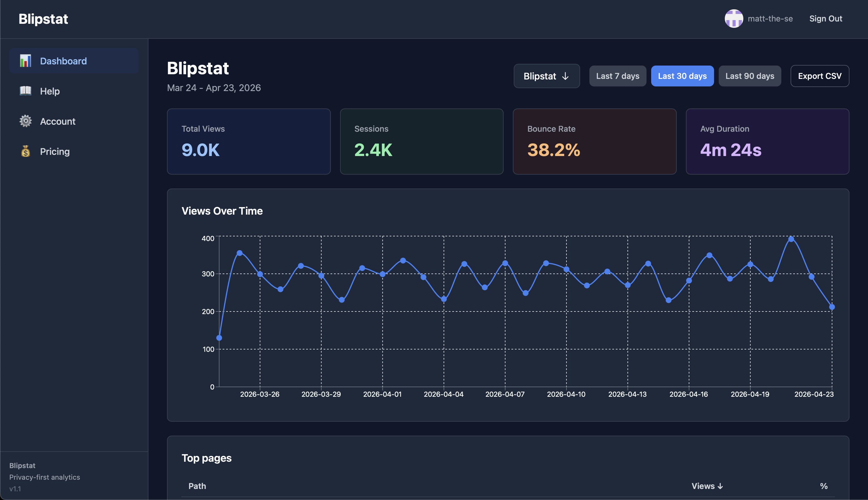Collapse the site picker labeled Blipstat

tap(546, 76)
